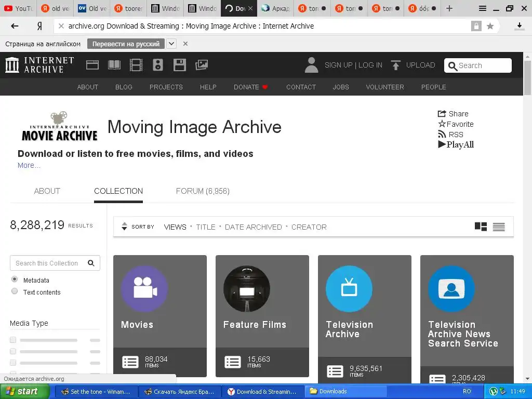This screenshot has height=399, width=532.
Task: Switch to list view icon
Action: click(x=499, y=227)
